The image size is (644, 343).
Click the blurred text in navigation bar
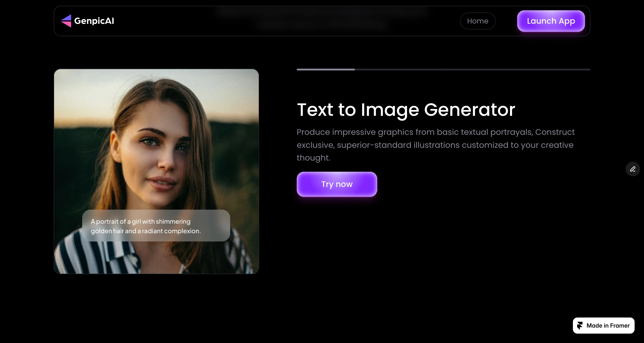(322, 17)
